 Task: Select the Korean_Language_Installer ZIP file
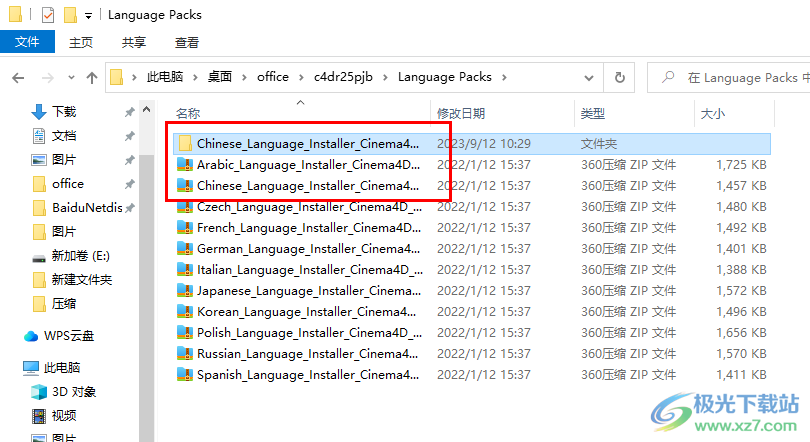(472, 312)
